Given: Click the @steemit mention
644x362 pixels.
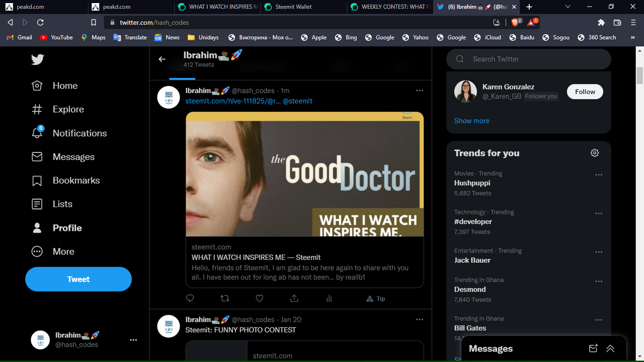Looking at the screenshot, I should (x=297, y=101).
